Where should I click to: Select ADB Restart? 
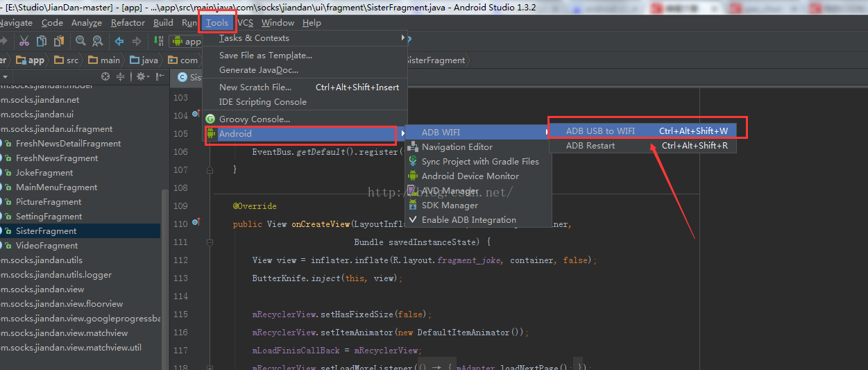tap(643, 146)
